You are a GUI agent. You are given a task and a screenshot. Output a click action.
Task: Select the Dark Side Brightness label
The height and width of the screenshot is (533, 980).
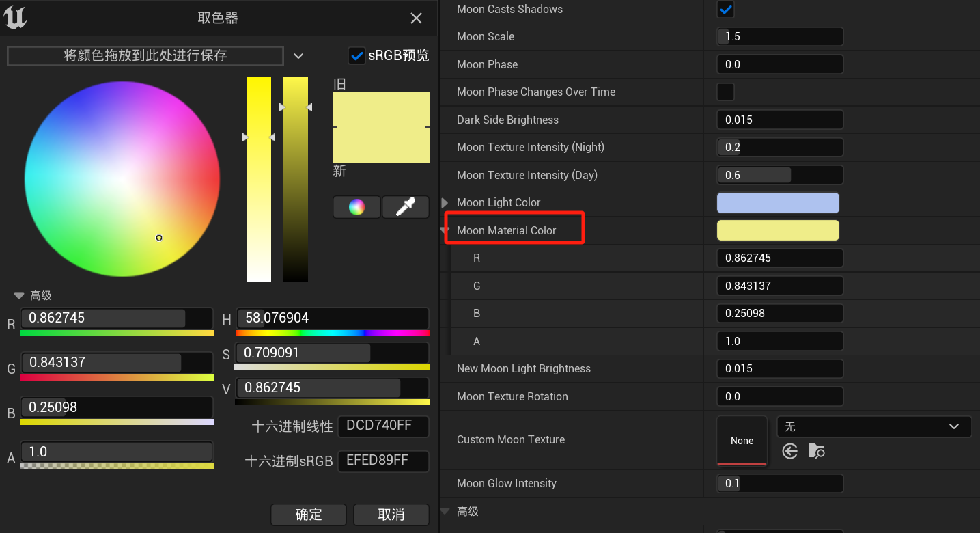click(507, 120)
